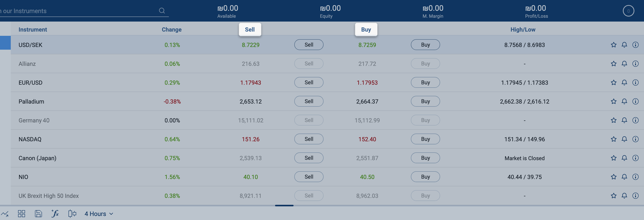Add USD/SEK to favorites with star
The image size is (644, 220).
[x=613, y=45]
